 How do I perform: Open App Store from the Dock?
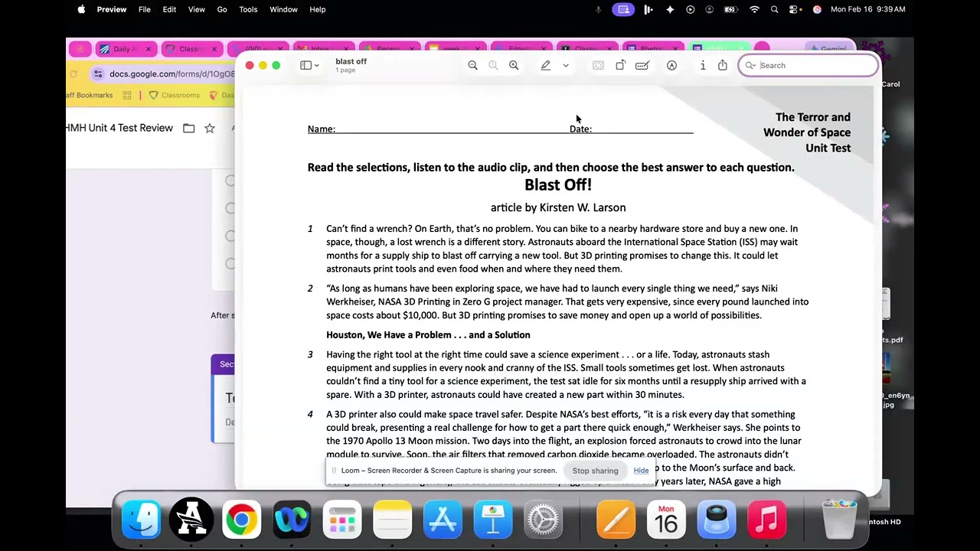point(443,520)
